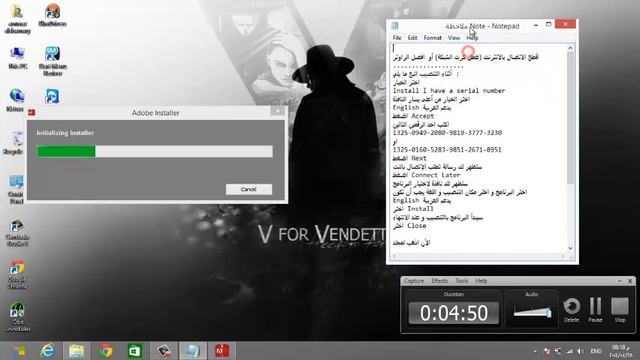Viewport: 640px width, 360px height.
Task: Open the recorder's Help menu
Action: [x=481, y=281]
